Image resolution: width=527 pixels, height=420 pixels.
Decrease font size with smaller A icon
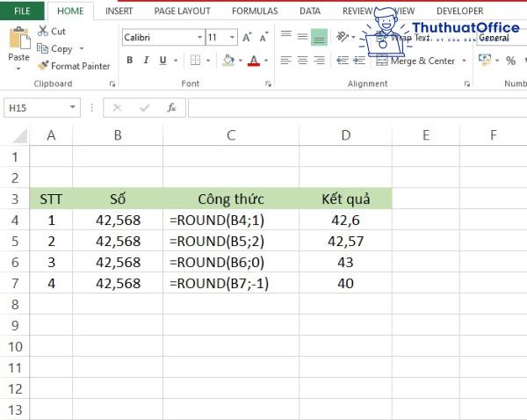[x=264, y=37]
